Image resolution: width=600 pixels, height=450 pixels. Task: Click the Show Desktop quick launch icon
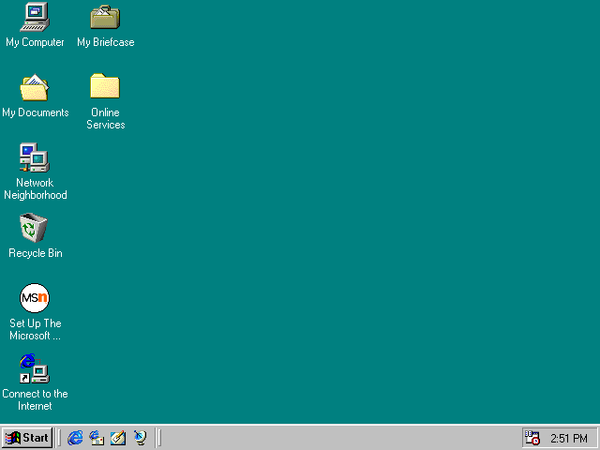click(x=118, y=438)
